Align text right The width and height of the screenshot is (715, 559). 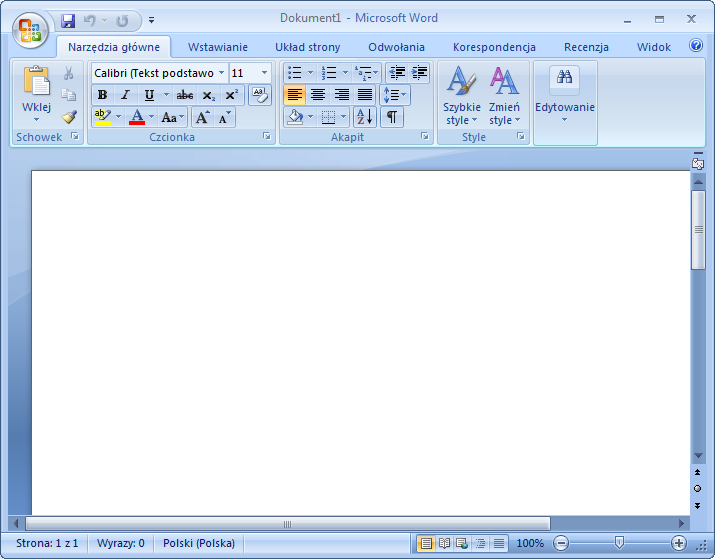pyautogui.click(x=342, y=95)
